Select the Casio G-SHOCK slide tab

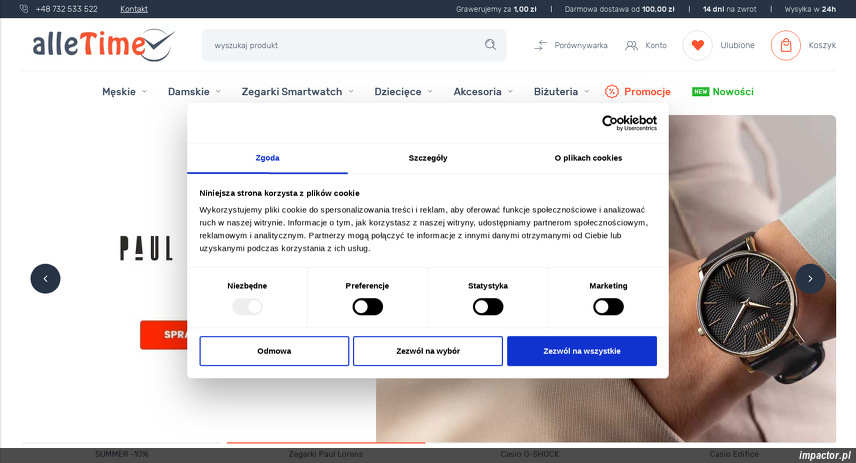(x=530, y=454)
